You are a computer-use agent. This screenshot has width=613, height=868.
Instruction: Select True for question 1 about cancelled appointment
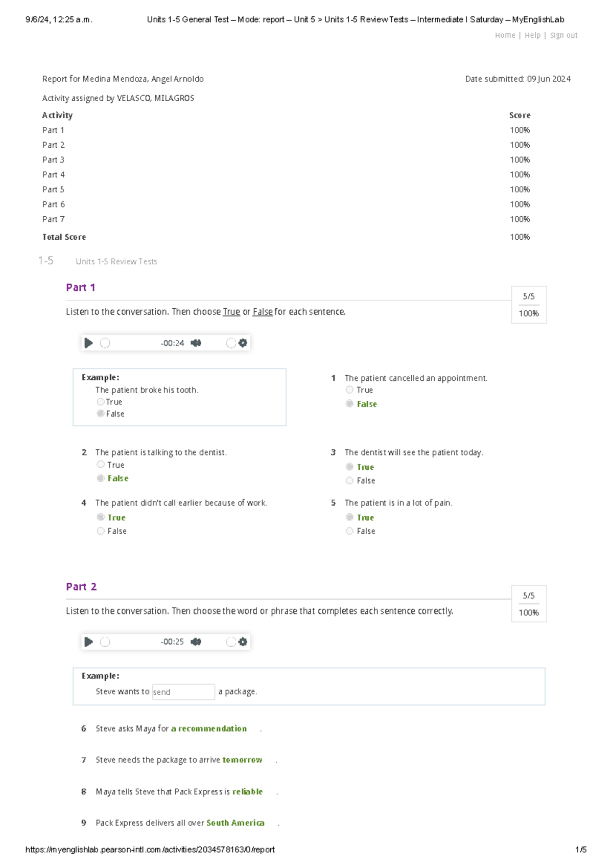(x=349, y=390)
